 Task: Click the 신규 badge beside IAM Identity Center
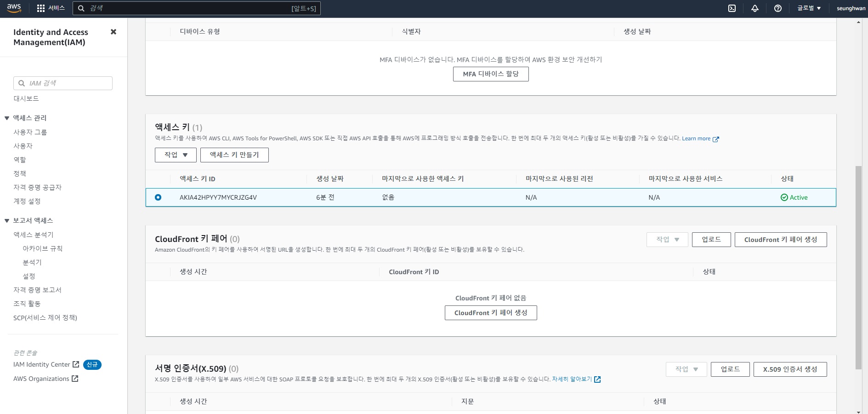coord(92,365)
